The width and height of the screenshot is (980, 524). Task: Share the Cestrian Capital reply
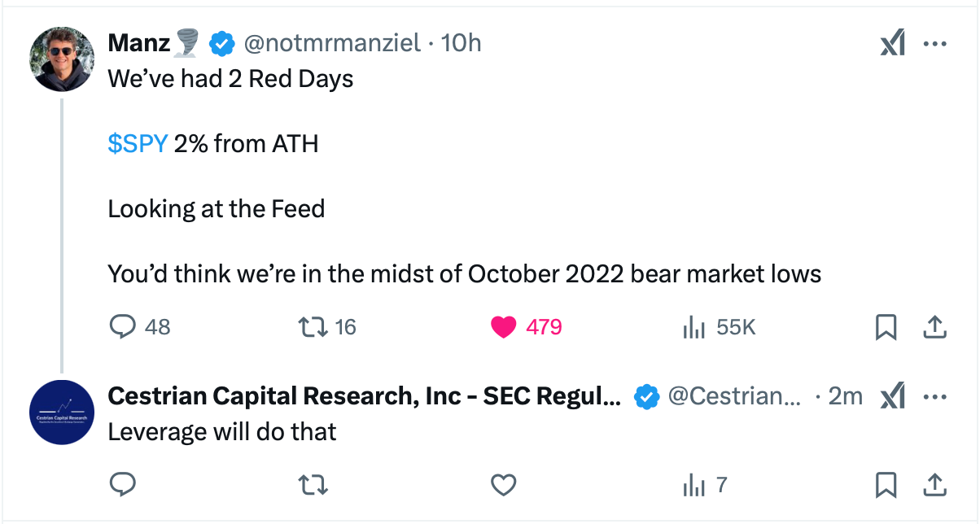[x=935, y=485]
